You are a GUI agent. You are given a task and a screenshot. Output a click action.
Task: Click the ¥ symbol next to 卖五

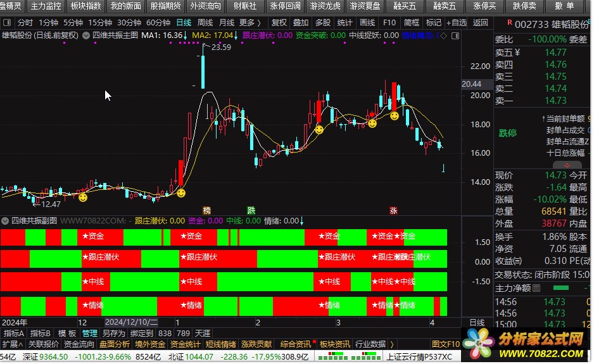click(x=517, y=53)
